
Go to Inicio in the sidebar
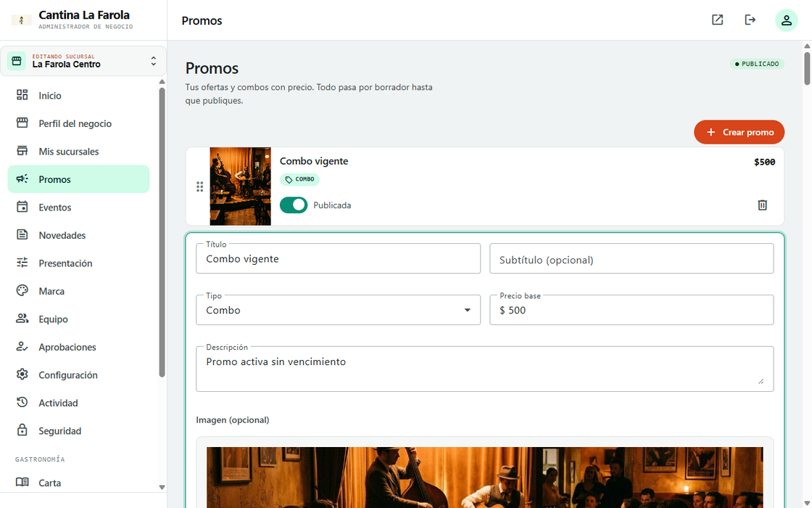[x=79, y=95]
